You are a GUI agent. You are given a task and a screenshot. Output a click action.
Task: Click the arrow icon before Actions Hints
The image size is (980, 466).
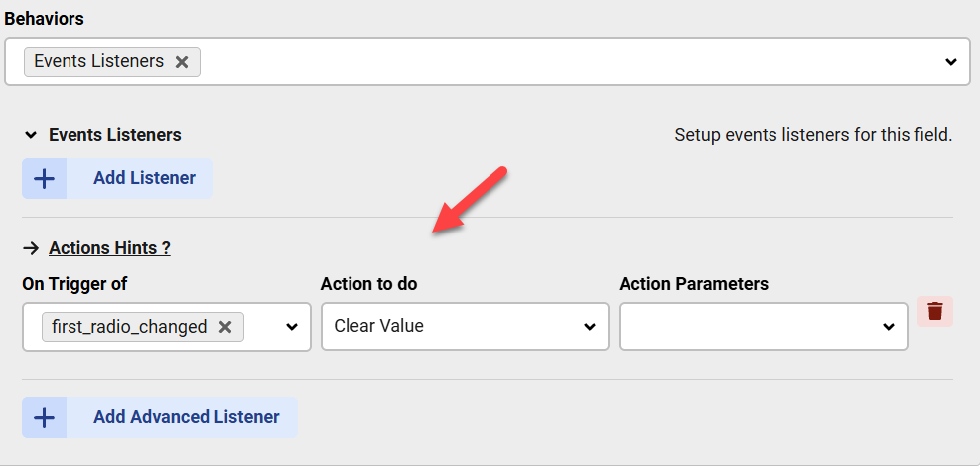pyautogui.click(x=31, y=248)
